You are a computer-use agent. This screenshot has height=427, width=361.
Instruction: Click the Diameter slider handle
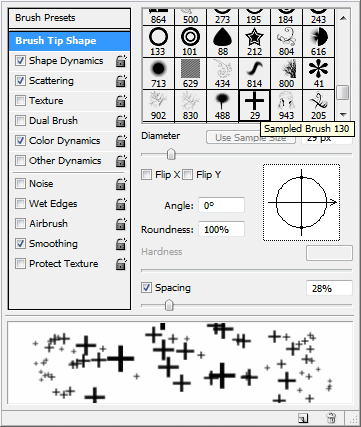[171, 154]
